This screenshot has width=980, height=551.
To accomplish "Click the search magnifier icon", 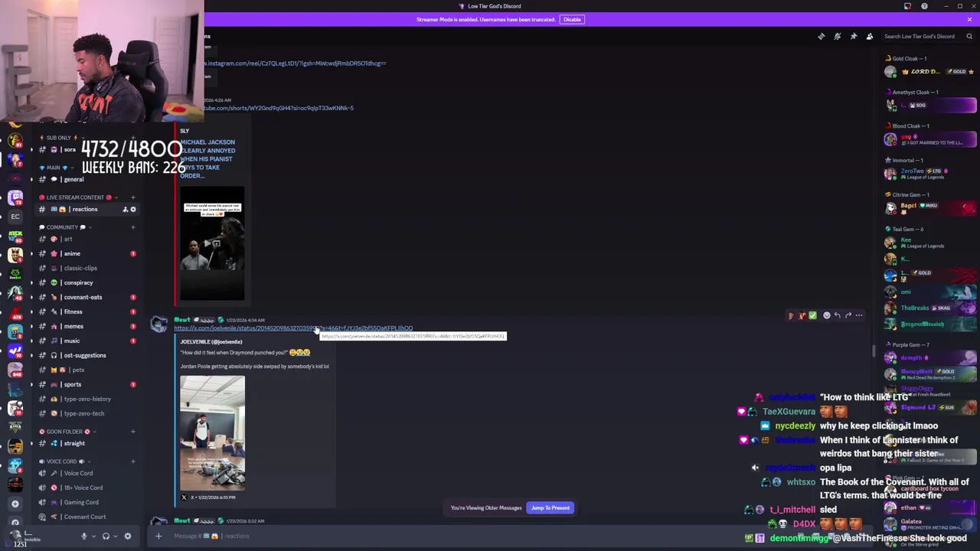I will click(x=969, y=36).
